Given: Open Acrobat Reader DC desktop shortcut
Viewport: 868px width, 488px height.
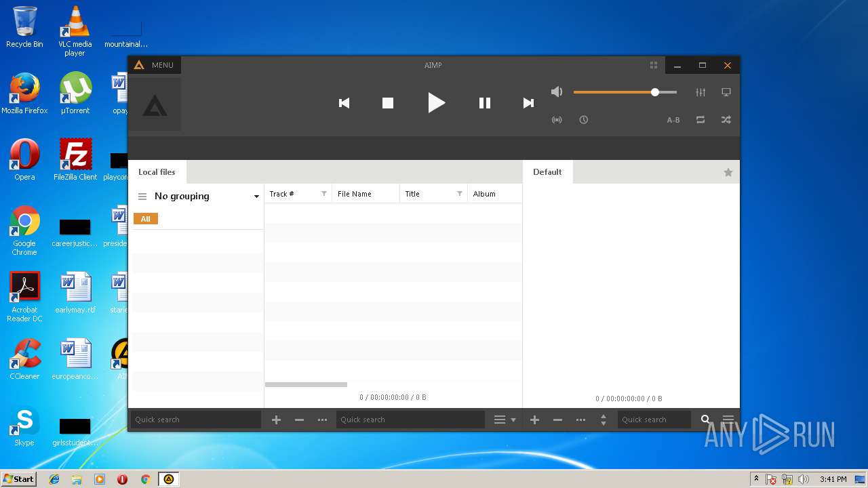Looking at the screenshot, I should point(24,297).
